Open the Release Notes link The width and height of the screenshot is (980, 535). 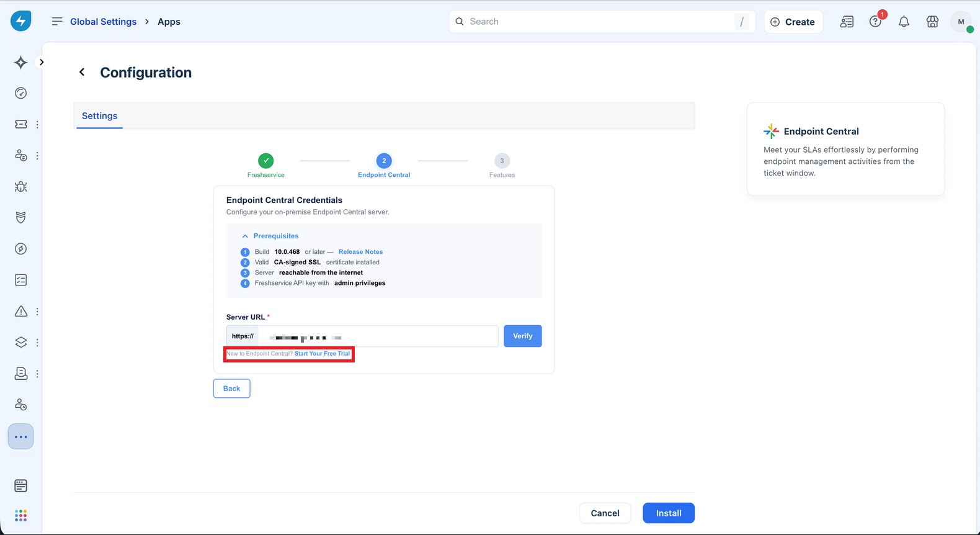click(360, 252)
